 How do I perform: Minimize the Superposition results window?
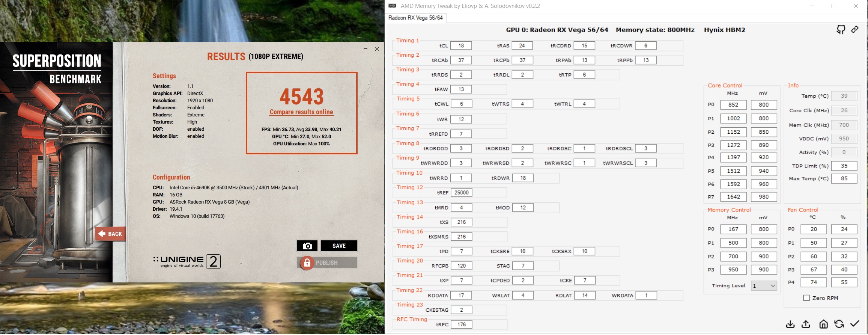(x=365, y=49)
